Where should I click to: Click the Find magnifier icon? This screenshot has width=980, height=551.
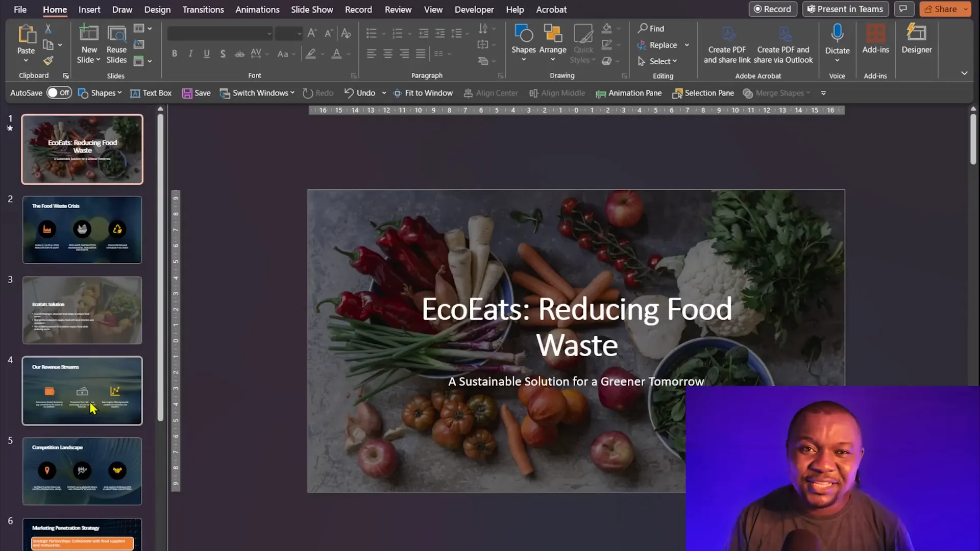643,28
